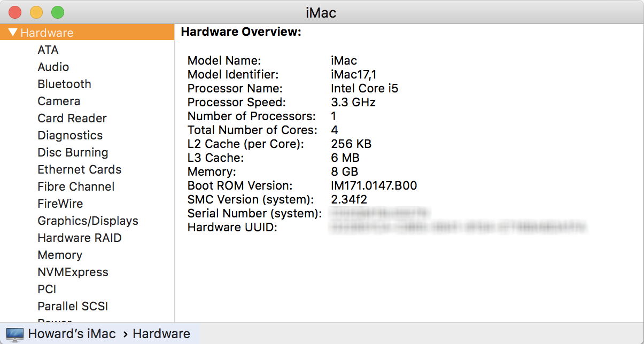Click the 8 GB memory value

coord(345,171)
